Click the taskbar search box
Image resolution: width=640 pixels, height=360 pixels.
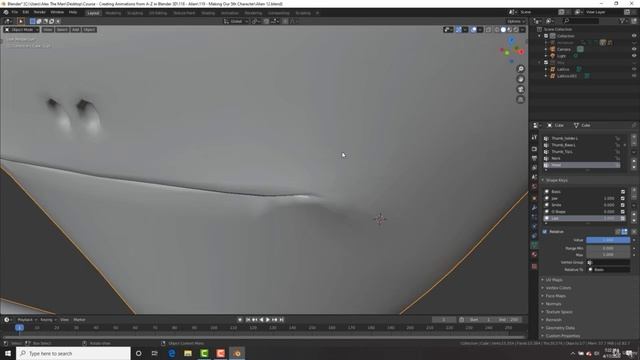coord(73,353)
